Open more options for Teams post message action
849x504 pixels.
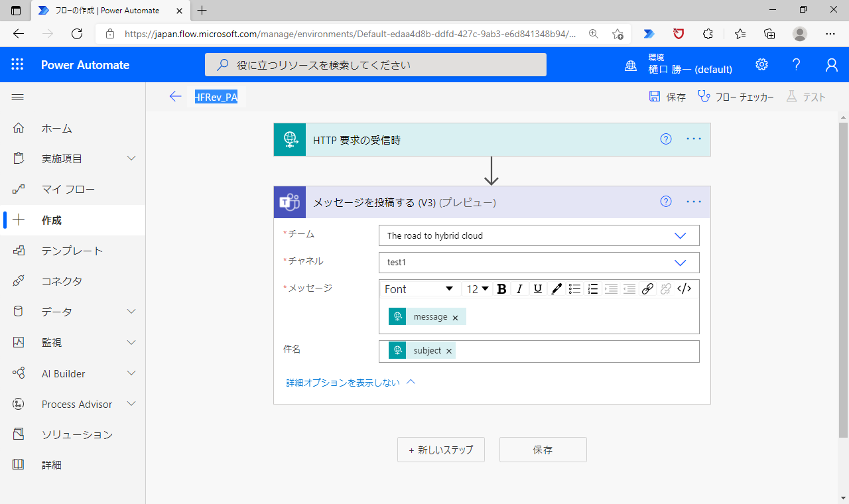694,202
